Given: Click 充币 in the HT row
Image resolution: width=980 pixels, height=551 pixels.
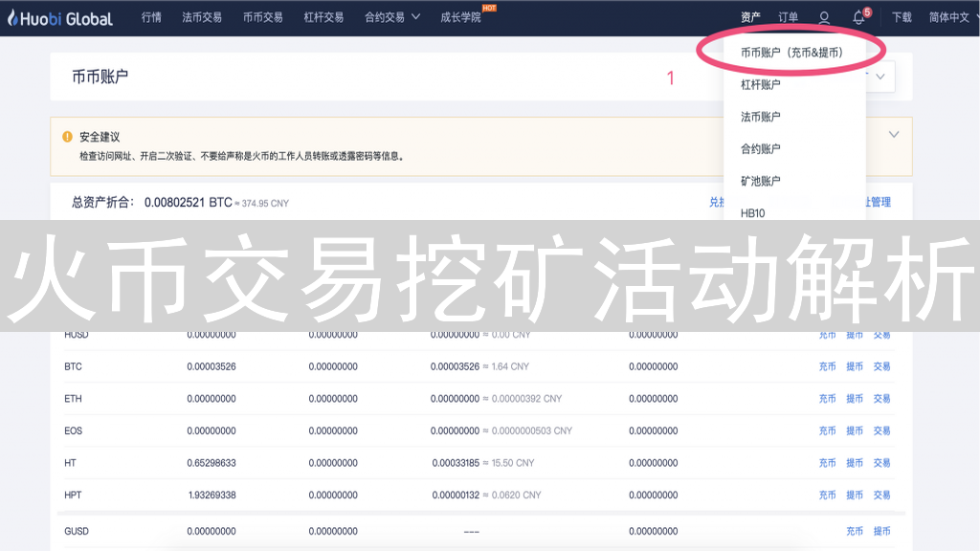Looking at the screenshot, I should click(828, 463).
